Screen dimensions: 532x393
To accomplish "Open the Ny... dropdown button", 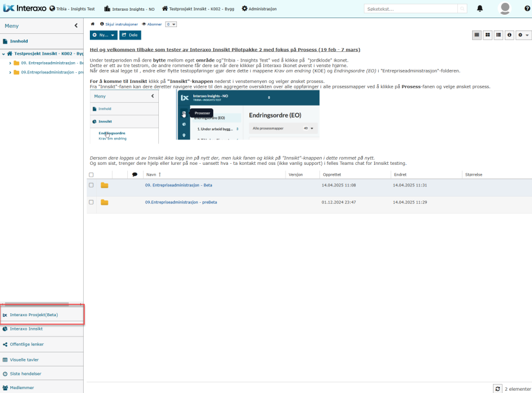I will (x=103, y=35).
